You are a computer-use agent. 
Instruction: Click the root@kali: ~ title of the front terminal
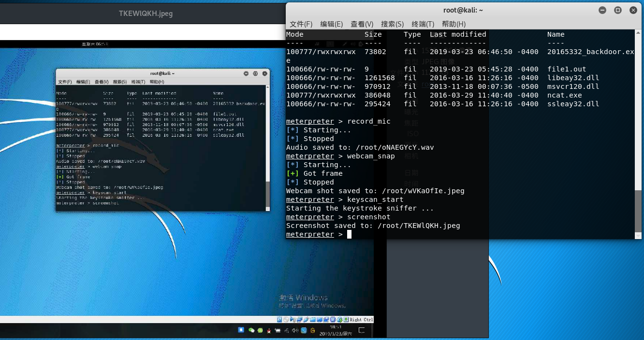coord(463,10)
